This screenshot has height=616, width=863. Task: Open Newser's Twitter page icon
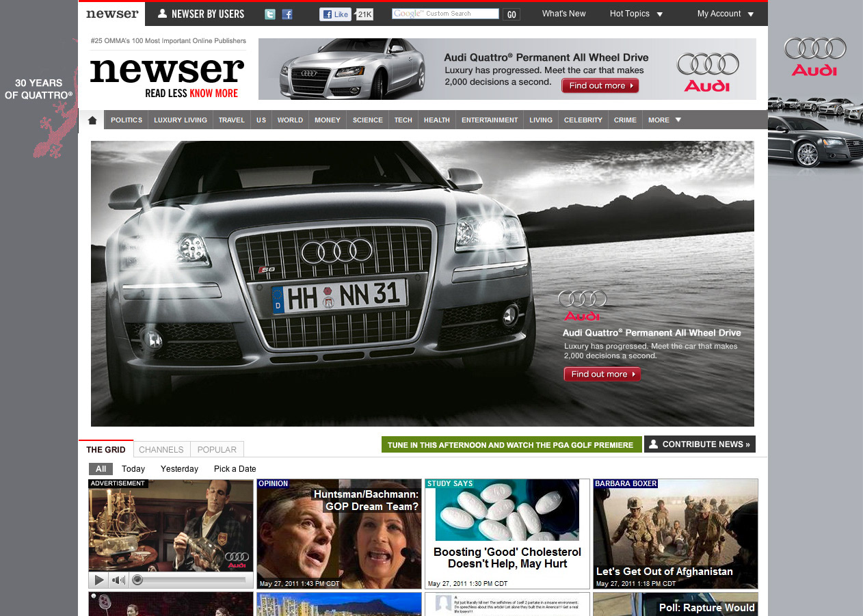tap(270, 14)
